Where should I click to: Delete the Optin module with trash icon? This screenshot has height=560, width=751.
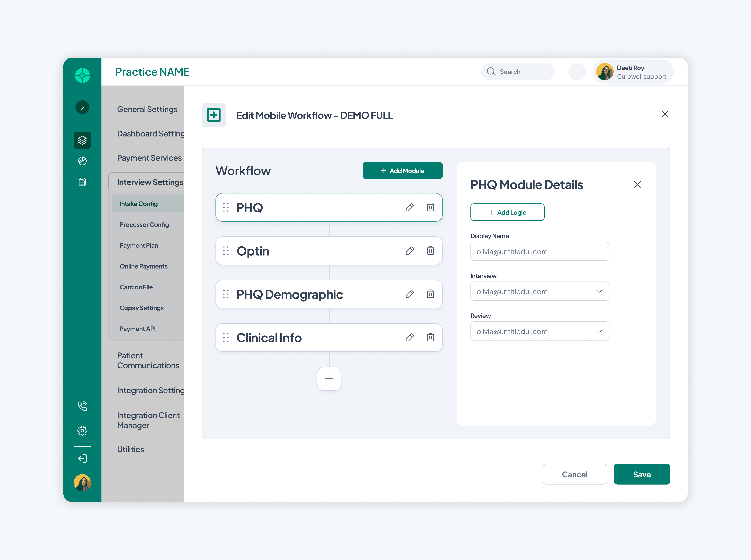pos(430,251)
